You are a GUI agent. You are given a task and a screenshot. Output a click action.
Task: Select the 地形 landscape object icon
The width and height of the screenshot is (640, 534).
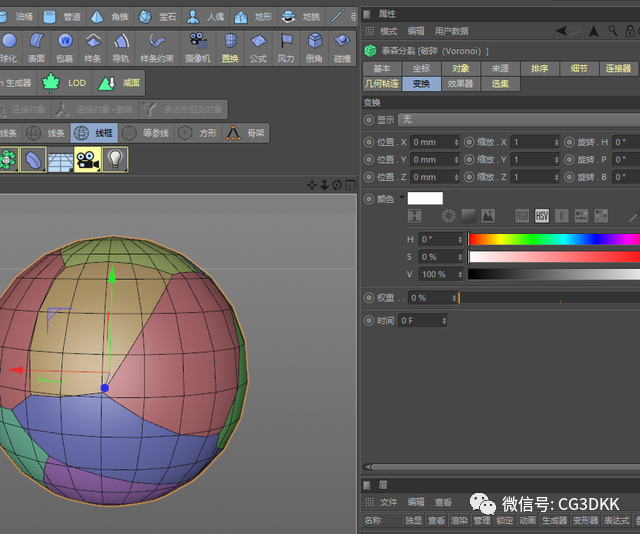pos(240,17)
